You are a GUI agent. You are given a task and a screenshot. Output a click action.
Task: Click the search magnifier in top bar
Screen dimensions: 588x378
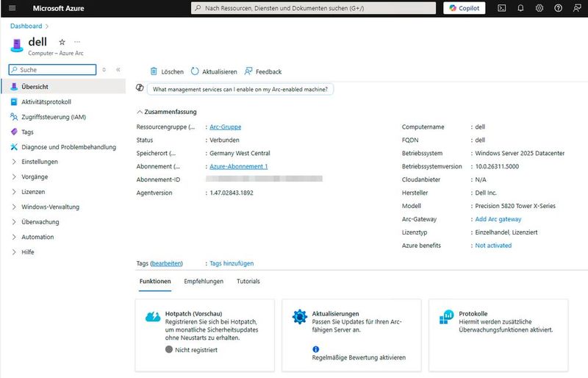click(198, 8)
